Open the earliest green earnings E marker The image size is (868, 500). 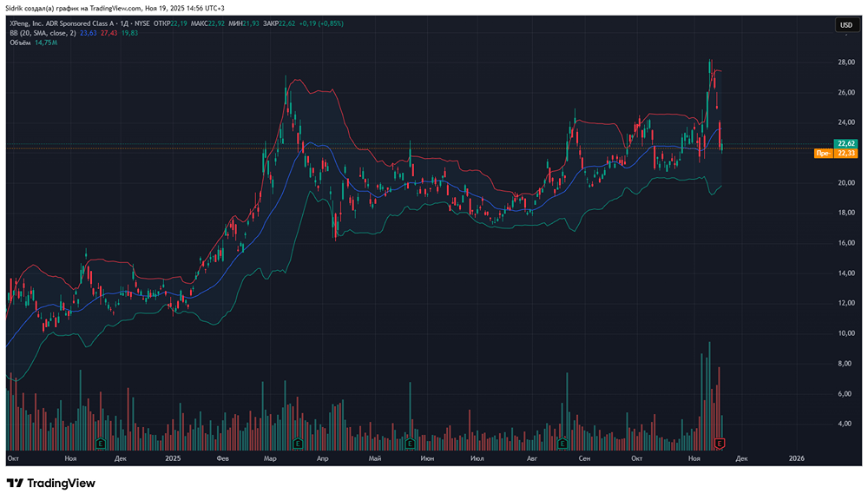[102, 444]
